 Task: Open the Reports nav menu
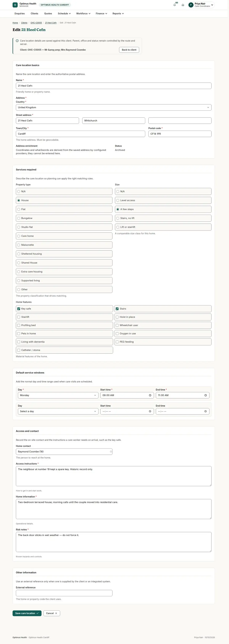coord(118,14)
